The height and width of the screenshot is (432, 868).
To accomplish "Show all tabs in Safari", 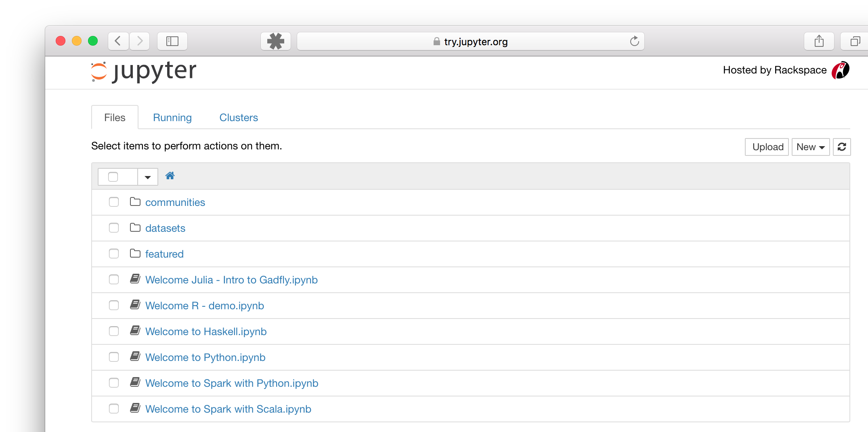I will (x=855, y=41).
